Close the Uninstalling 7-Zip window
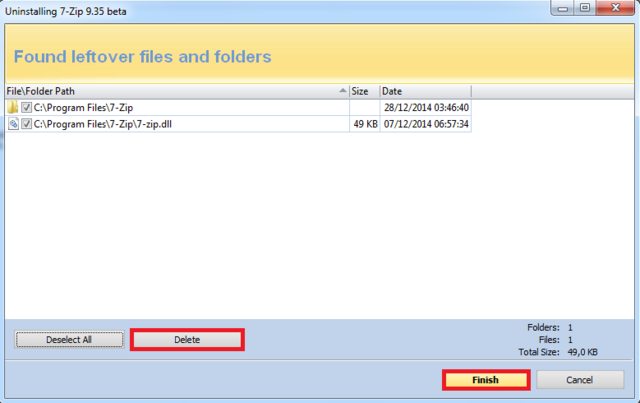This screenshot has width=640, height=403. [616, 8]
